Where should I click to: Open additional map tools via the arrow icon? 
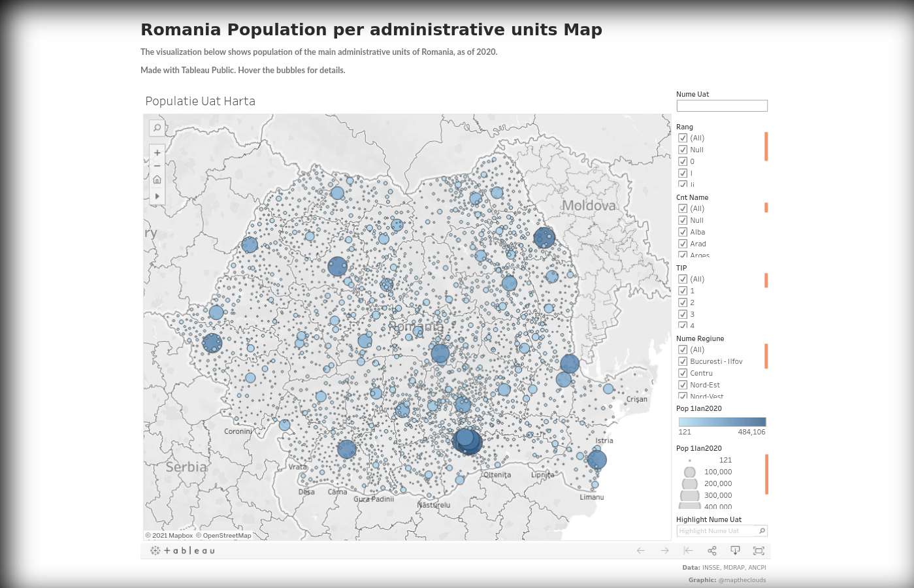click(x=157, y=196)
